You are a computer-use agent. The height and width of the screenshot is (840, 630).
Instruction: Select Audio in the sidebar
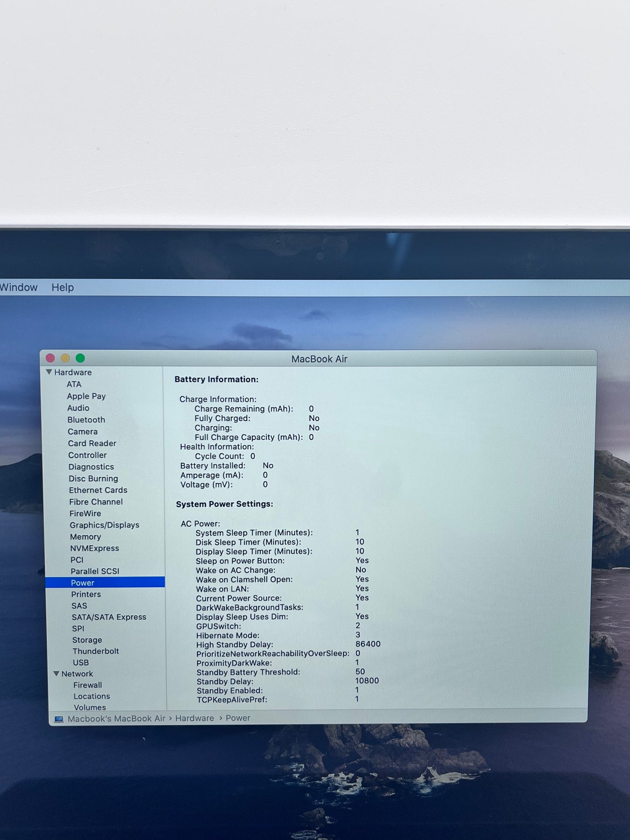click(78, 408)
